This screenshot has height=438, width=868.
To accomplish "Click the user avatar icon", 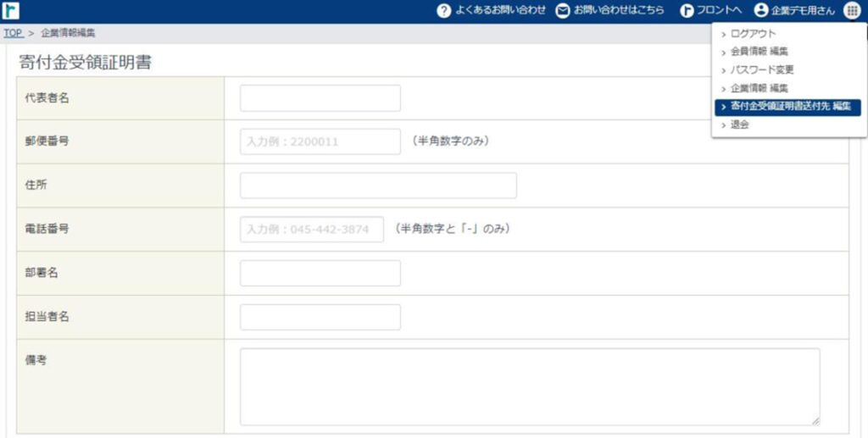I will tap(760, 11).
